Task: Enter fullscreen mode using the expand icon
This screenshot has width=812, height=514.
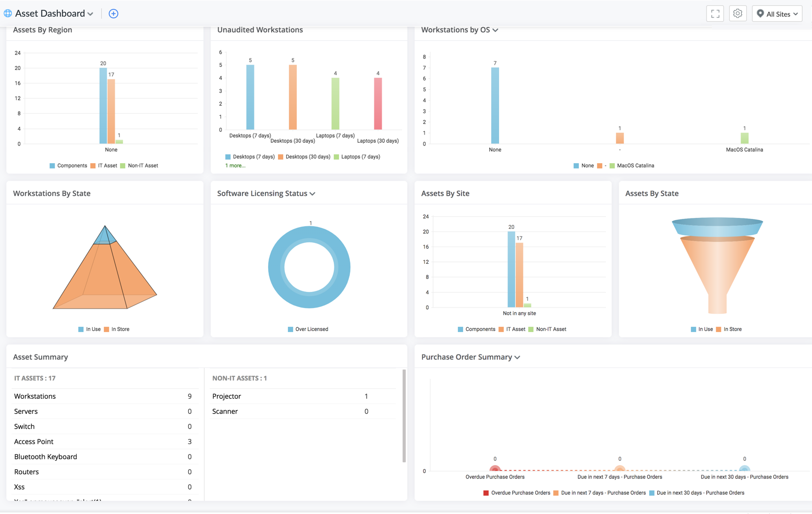Action: point(715,14)
